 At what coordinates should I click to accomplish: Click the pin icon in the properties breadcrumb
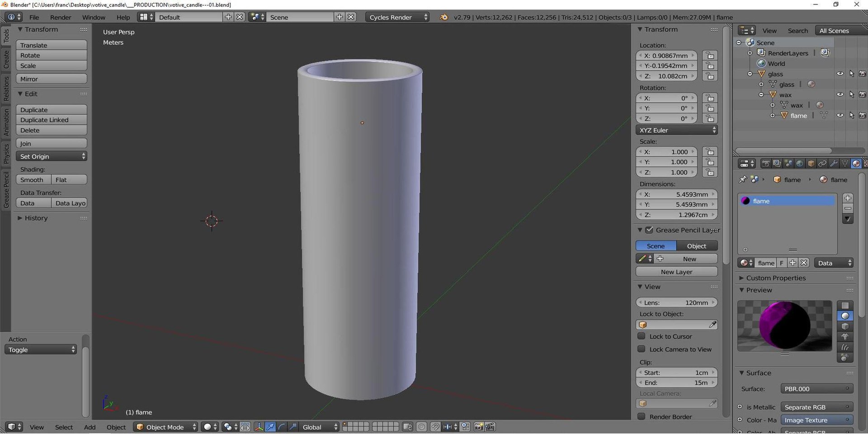(x=742, y=179)
